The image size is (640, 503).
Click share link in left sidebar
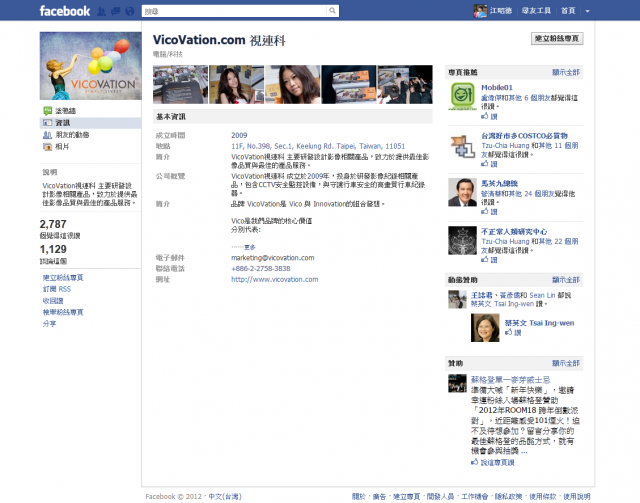coord(49,324)
